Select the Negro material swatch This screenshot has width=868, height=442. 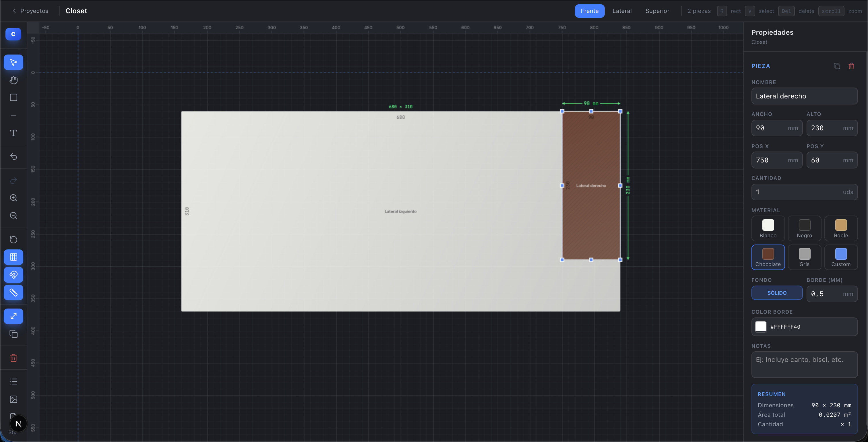[x=804, y=228]
